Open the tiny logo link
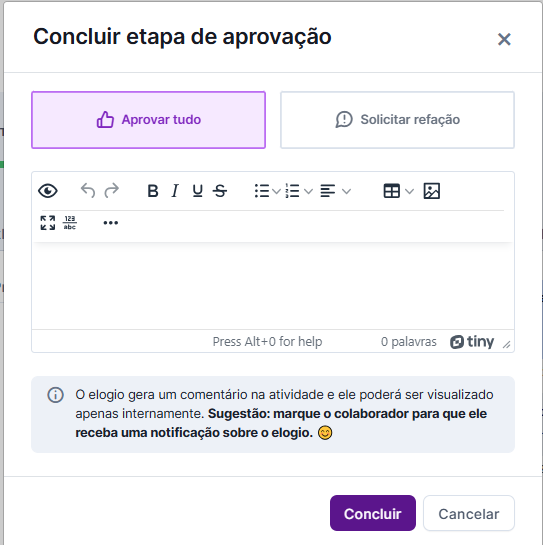 (x=472, y=342)
